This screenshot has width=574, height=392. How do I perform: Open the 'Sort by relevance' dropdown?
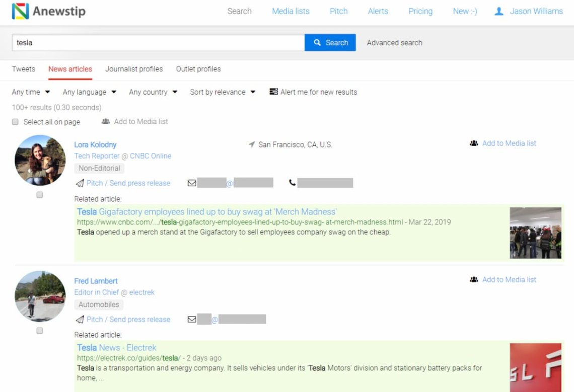[223, 92]
